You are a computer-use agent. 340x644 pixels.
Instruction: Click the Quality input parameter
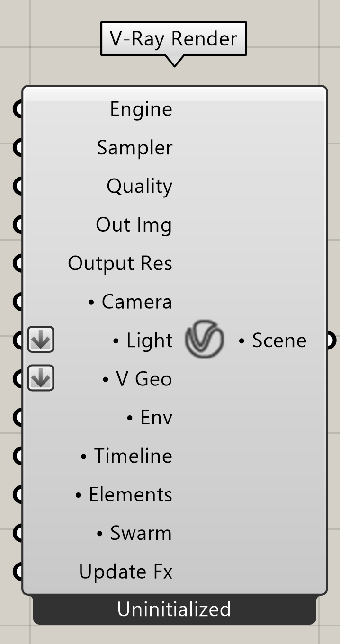tap(139, 186)
